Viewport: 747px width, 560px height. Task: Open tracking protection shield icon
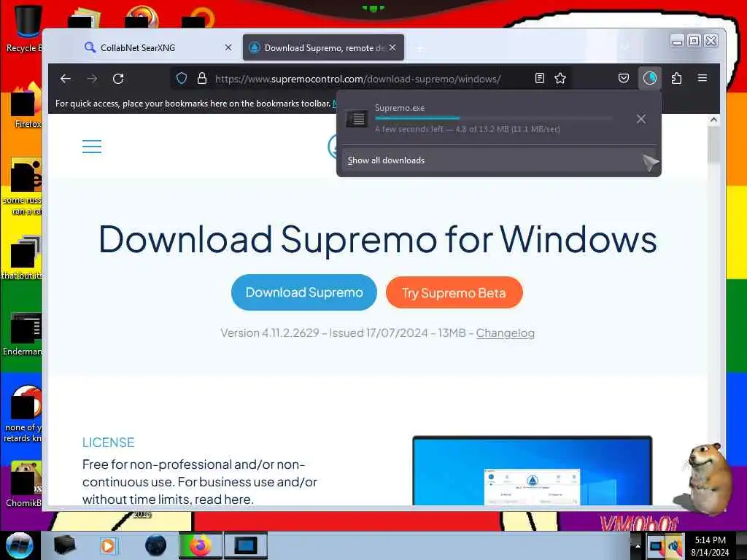point(182,79)
